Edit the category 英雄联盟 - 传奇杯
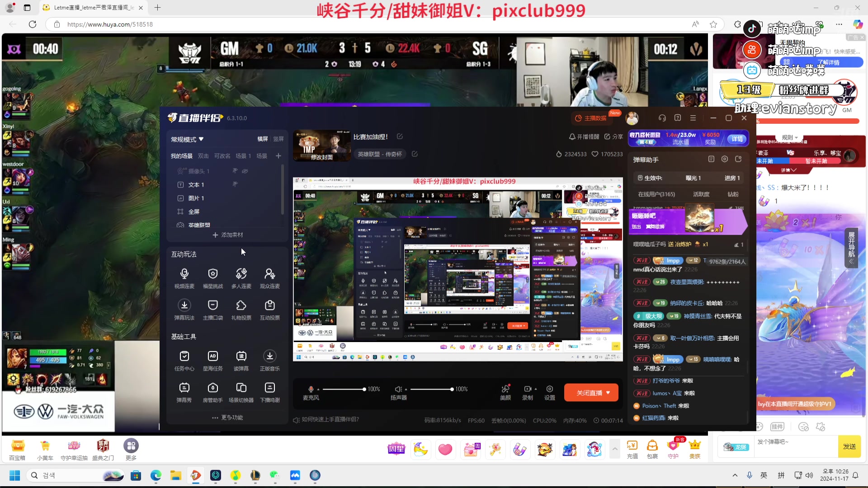The image size is (868, 488). (415, 154)
